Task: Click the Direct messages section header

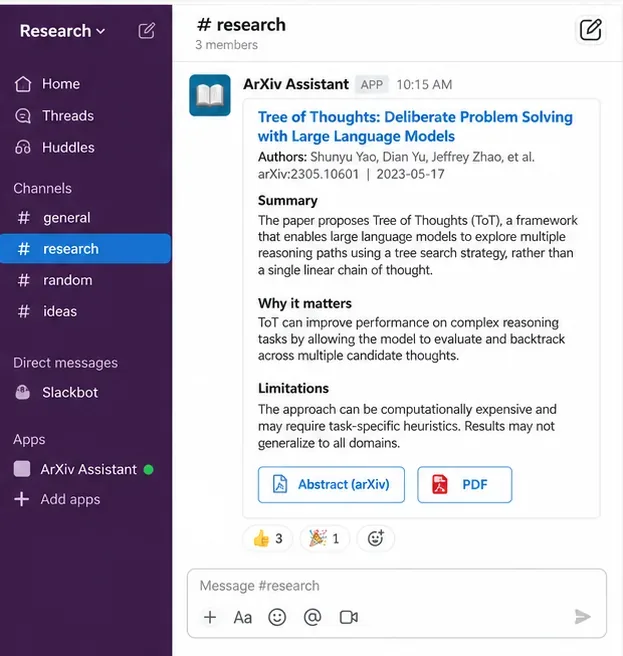Action: 65,363
